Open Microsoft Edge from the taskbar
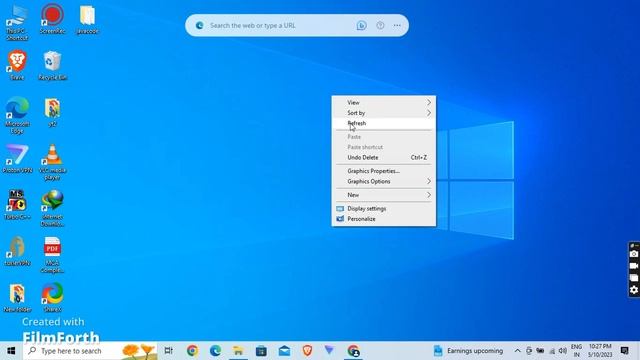 click(215, 351)
